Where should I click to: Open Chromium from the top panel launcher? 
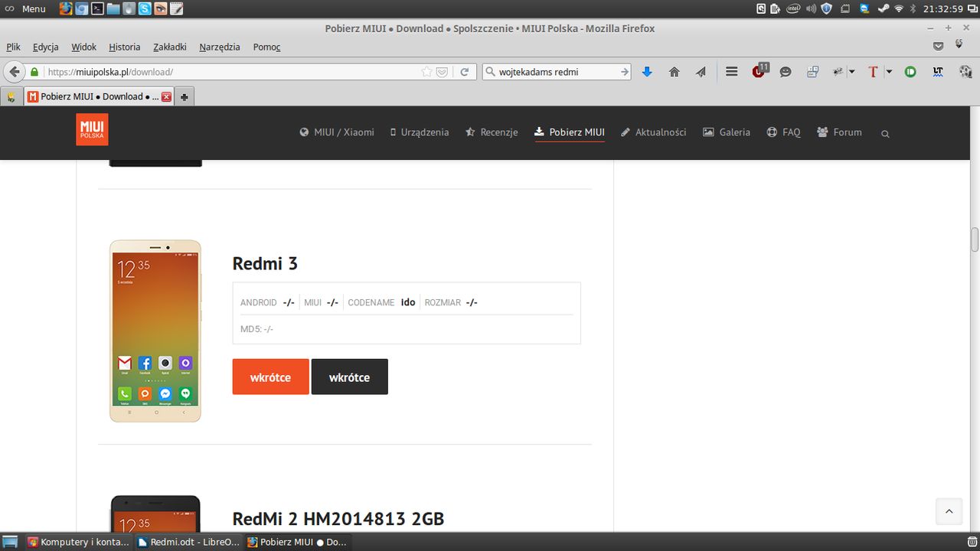[82, 8]
